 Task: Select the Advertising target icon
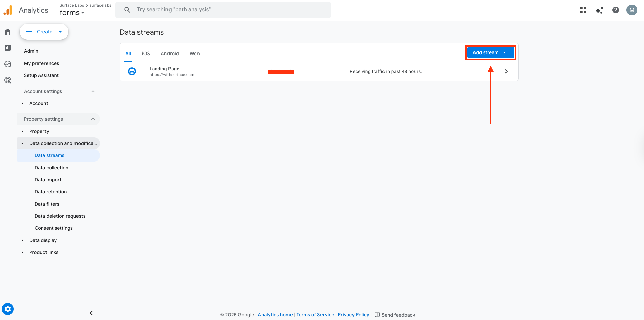coord(8,80)
